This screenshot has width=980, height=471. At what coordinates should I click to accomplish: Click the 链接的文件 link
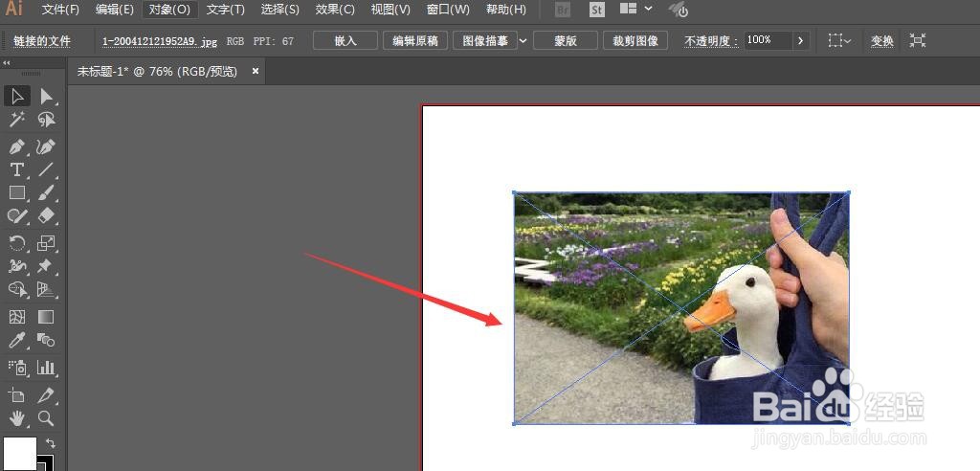[x=42, y=41]
